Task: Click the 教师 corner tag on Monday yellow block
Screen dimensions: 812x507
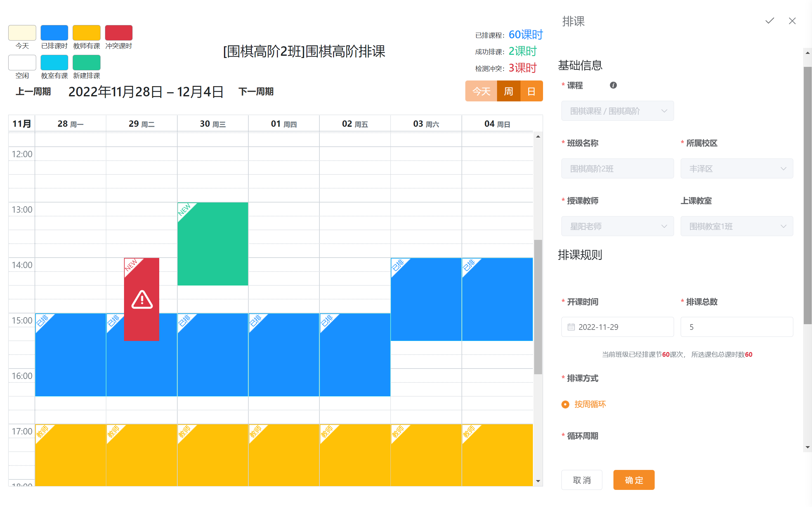Action: coord(43,432)
